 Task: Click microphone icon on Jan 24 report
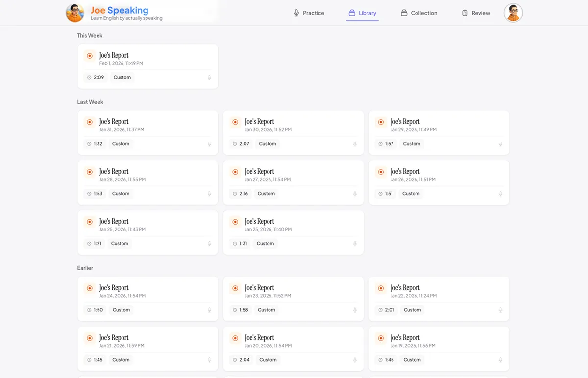209,310
